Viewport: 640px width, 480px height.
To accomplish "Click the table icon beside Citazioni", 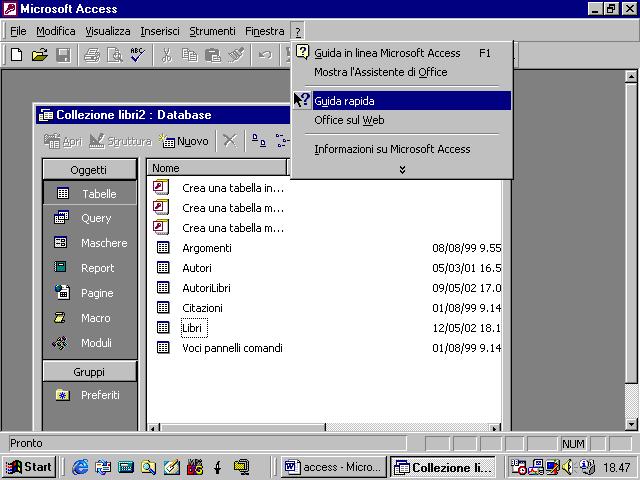I will [163, 307].
